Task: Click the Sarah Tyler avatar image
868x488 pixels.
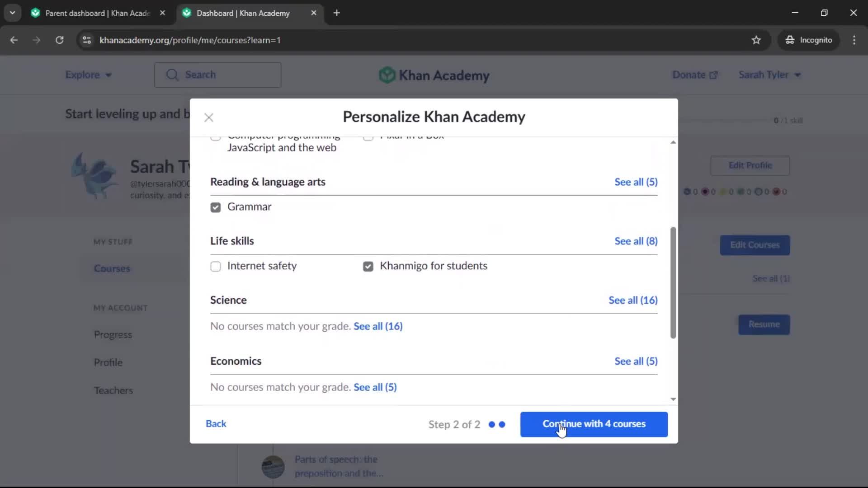Action: click(x=95, y=176)
